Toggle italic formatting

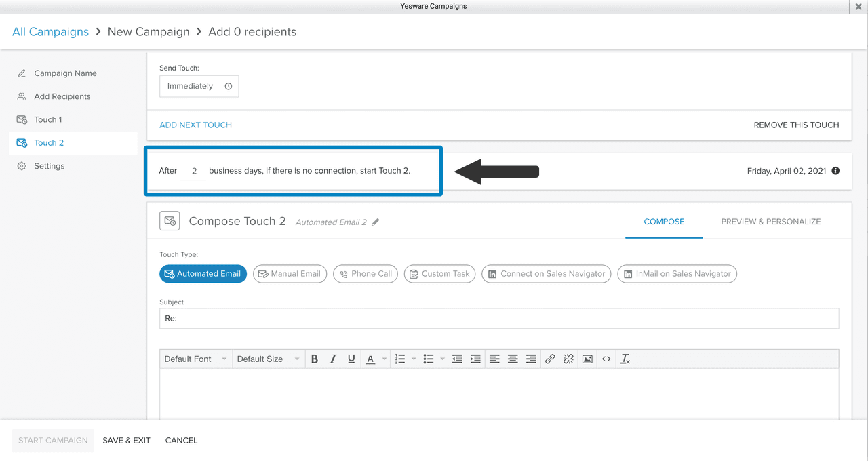click(x=333, y=359)
